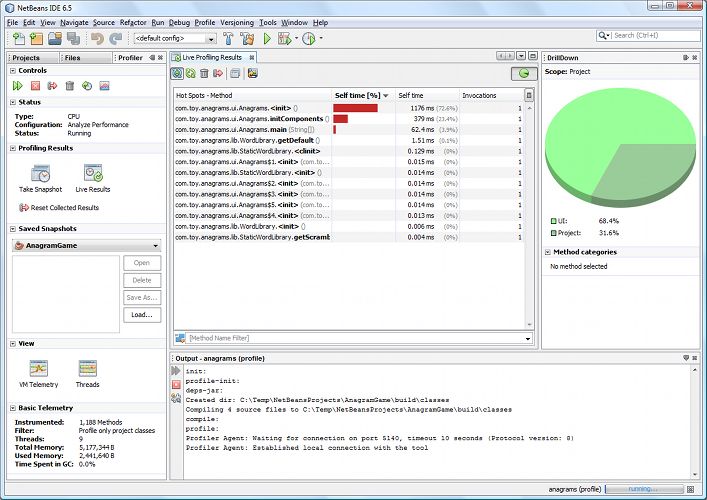Collapse the Status section

point(13,102)
